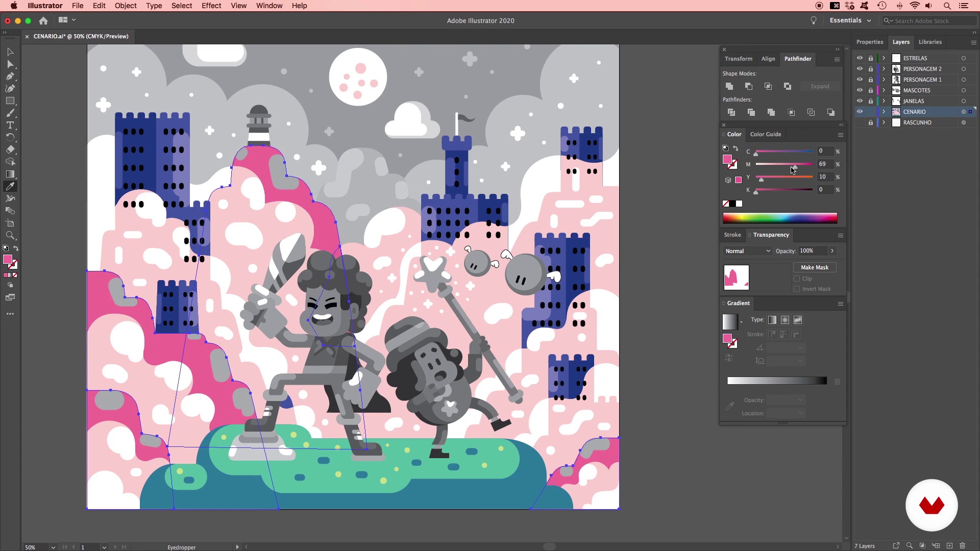980x551 pixels.
Task: Open the Essentials workspace dropdown
Action: click(850, 20)
